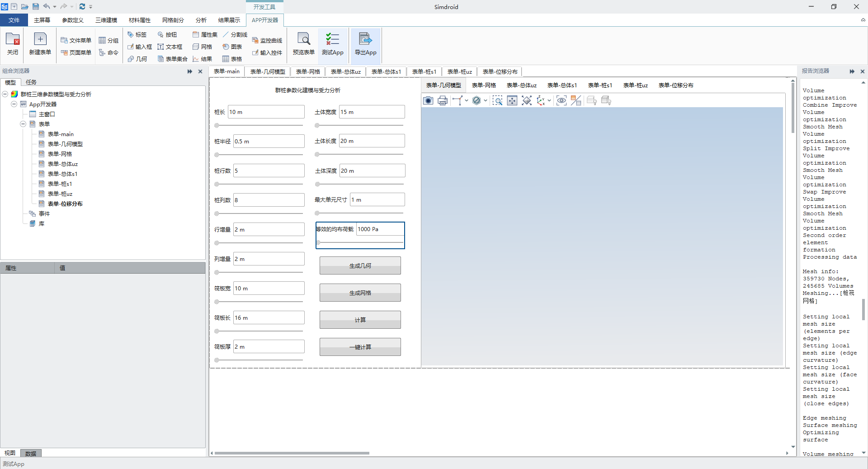Switch to the 网格剖分 ribbon tab
868x469 pixels.
coord(173,20)
